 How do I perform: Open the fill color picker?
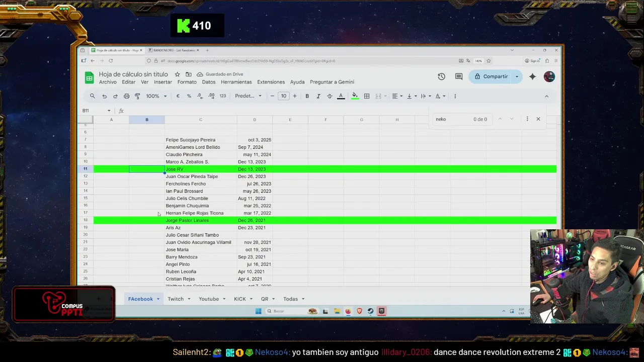[x=355, y=96]
